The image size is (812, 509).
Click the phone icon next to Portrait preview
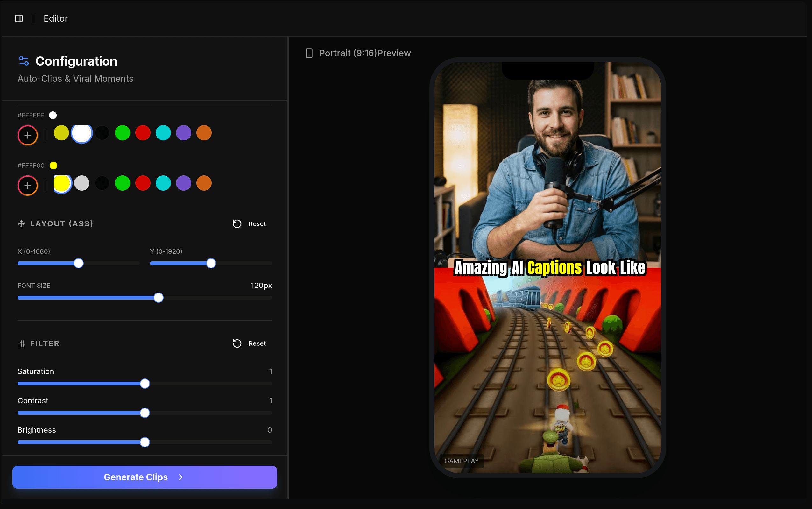pos(309,53)
